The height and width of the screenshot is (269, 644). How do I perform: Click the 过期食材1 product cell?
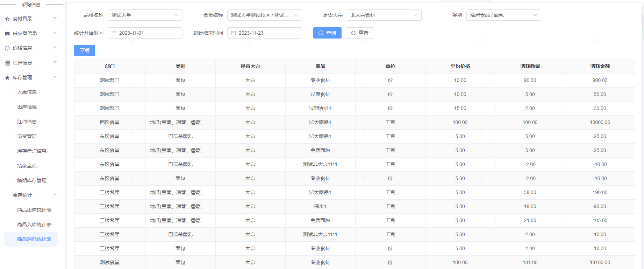pyautogui.click(x=320, y=108)
